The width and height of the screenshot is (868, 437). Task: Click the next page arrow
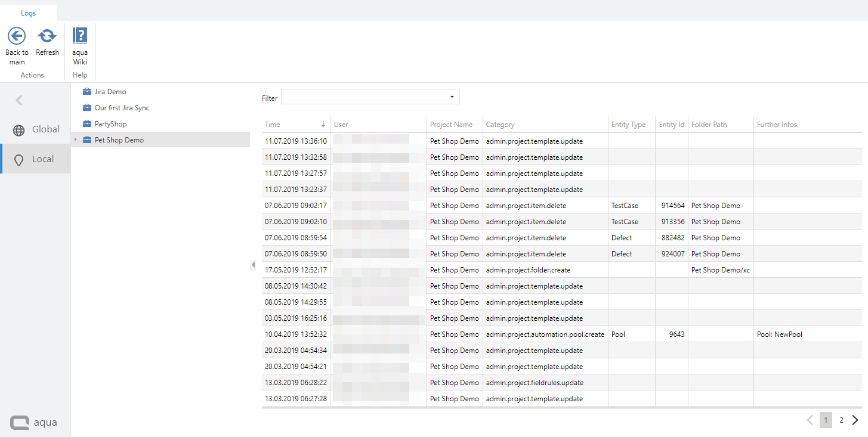(855, 420)
